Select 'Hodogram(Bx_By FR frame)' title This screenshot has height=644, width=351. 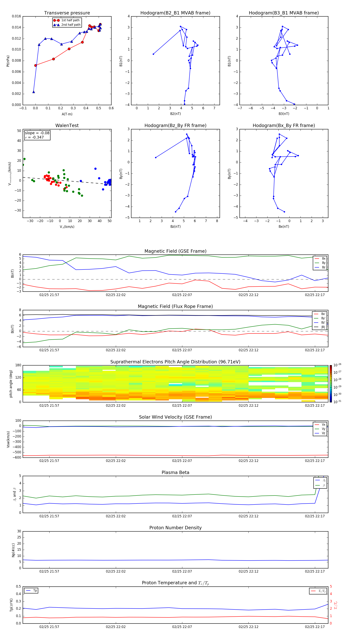[284, 125]
